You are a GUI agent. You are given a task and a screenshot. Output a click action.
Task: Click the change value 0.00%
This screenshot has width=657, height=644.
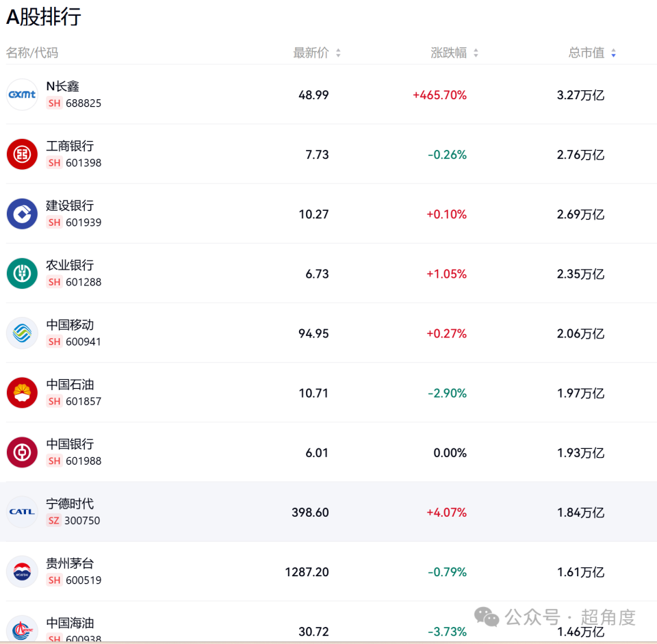coord(450,453)
